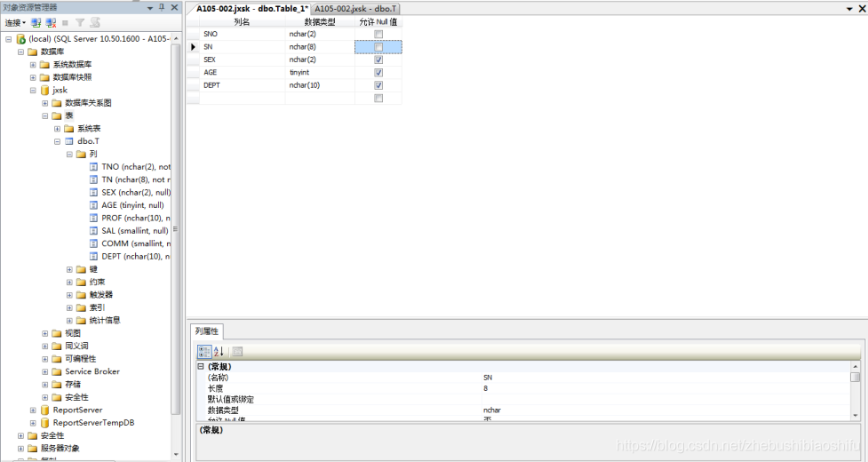Click the jxsk database icon

coord(44,91)
